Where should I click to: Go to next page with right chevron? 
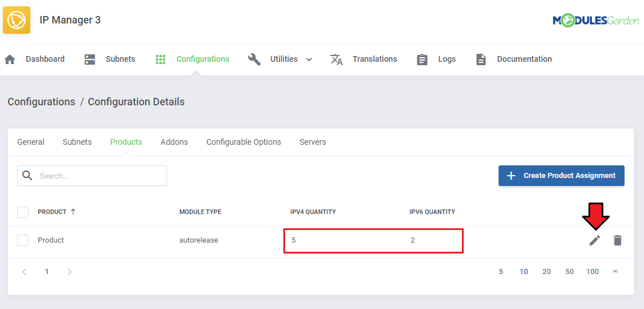coord(70,272)
